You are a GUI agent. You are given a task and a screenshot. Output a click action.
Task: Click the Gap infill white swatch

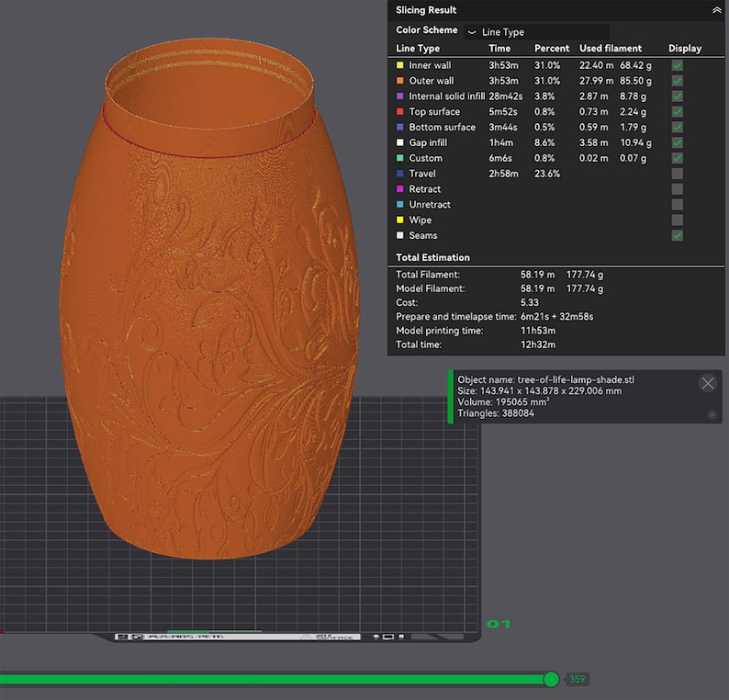click(x=399, y=142)
